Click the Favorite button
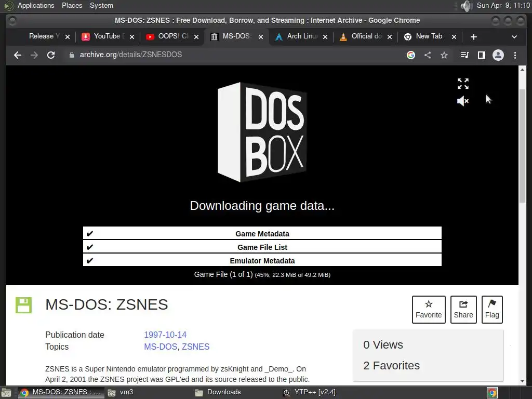 [x=429, y=310]
